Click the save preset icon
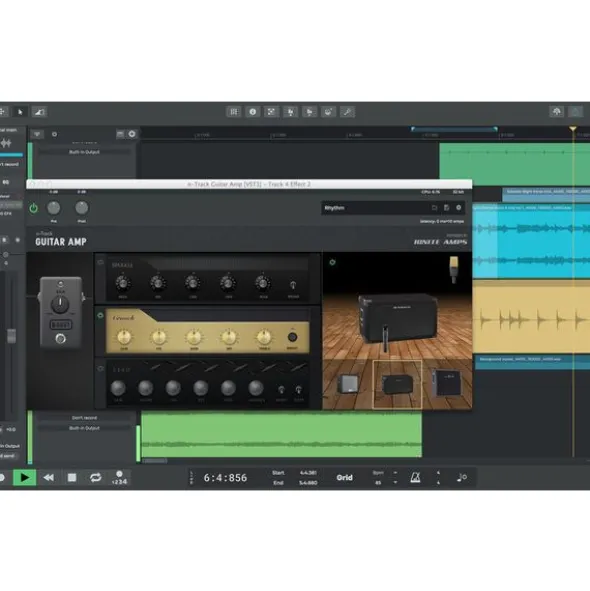This screenshot has width=590, height=591. tap(446, 208)
